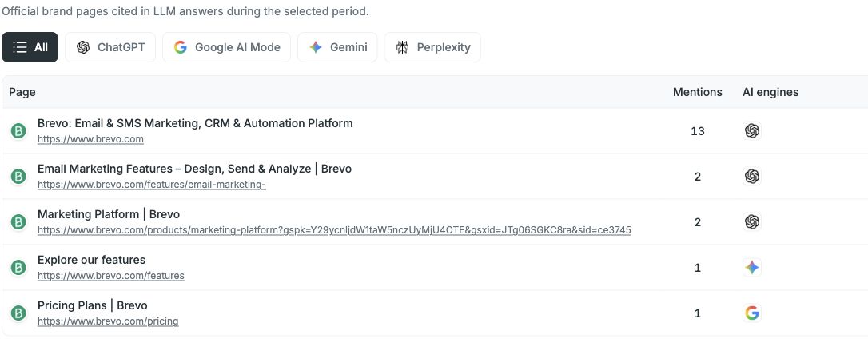The height and width of the screenshot is (339, 868).
Task: Open the email-marketing features URL
Action: (x=152, y=185)
